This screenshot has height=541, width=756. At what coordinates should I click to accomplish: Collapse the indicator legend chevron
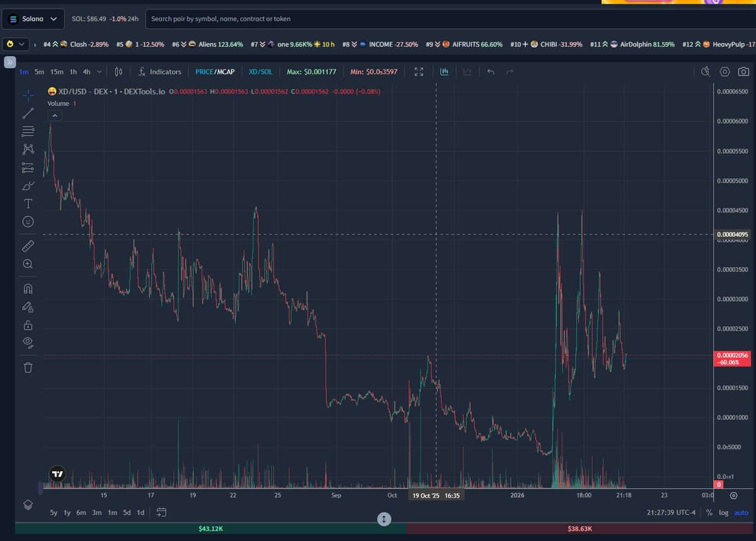click(x=55, y=115)
